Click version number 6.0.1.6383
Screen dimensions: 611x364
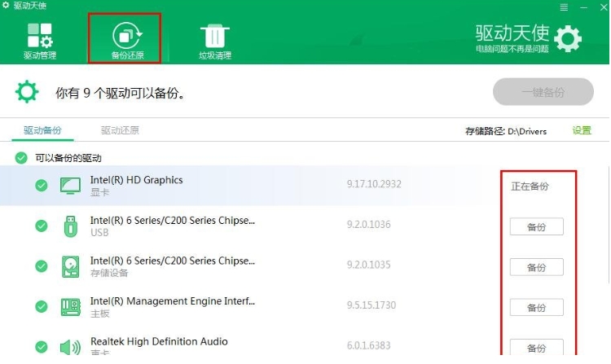(368, 345)
